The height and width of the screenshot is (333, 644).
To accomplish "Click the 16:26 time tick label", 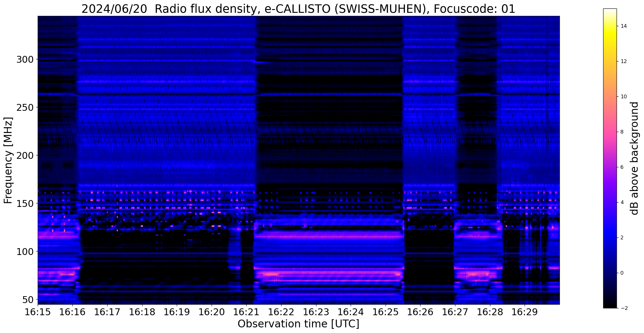I will (x=420, y=312).
